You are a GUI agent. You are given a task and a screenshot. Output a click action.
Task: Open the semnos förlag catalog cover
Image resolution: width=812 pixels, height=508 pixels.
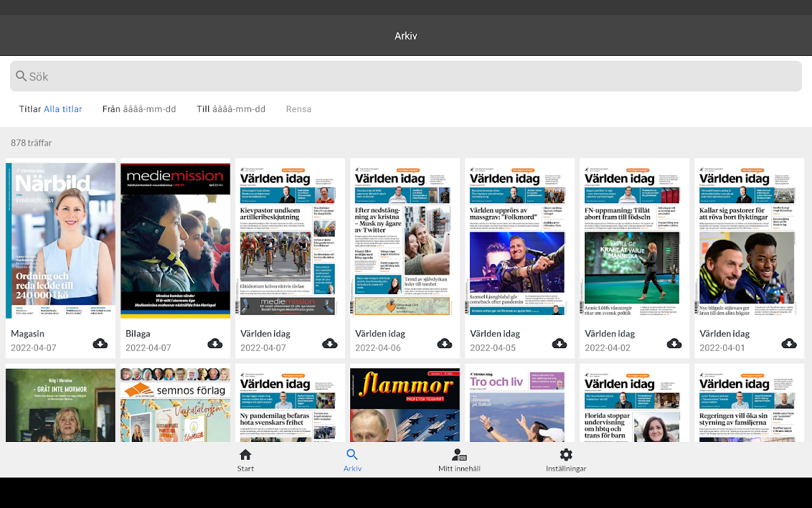tap(176, 405)
